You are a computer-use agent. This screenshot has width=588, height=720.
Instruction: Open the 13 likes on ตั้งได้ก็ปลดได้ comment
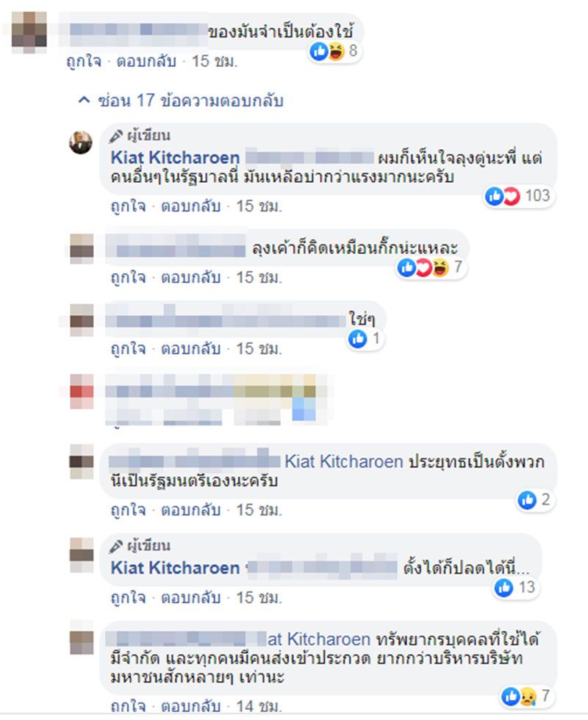click(515, 587)
